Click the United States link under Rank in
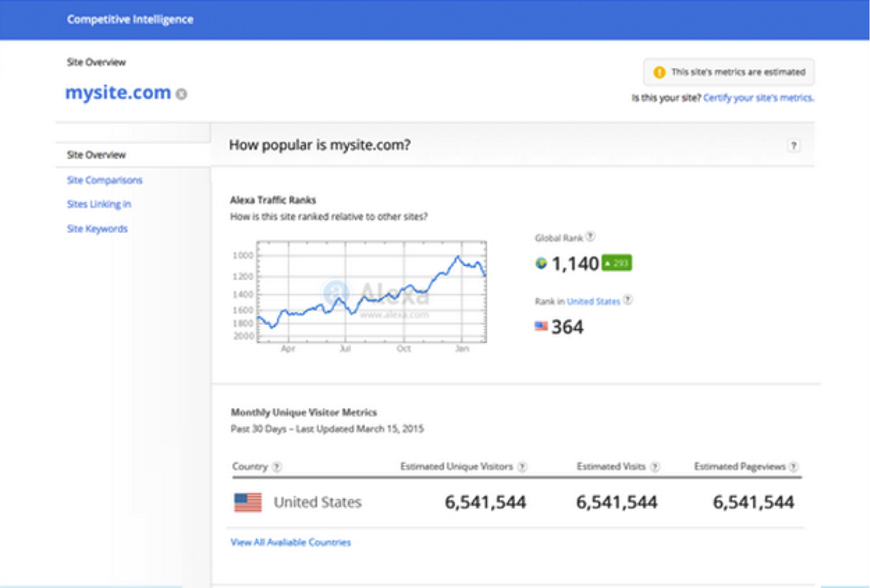Image resolution: width=870 pixels, height=588 pixels. click(593, 301)
